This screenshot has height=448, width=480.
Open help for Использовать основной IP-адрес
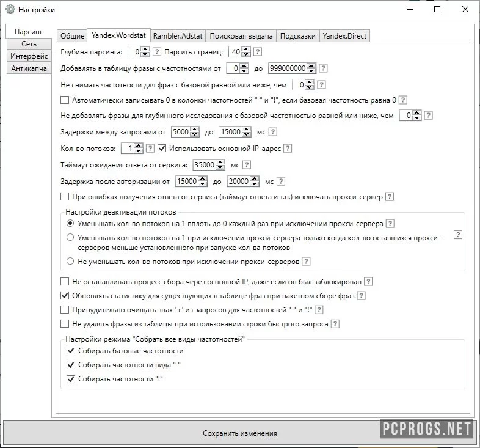288,149
